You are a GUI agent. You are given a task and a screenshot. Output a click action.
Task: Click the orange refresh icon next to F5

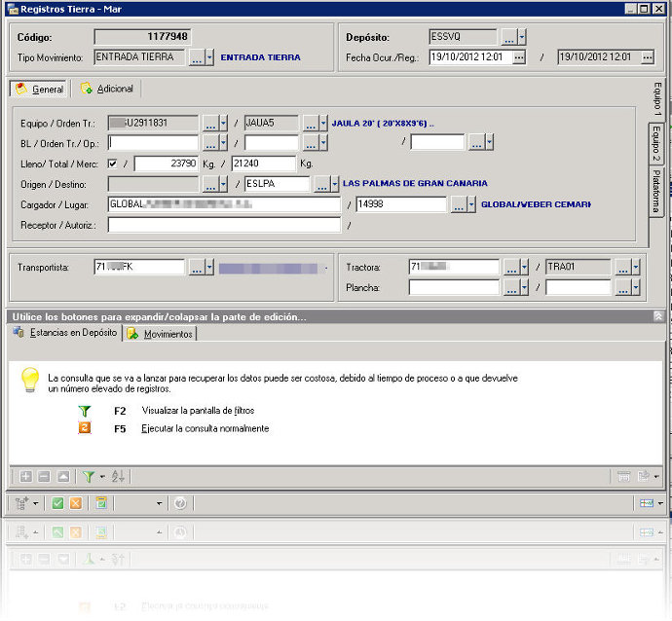coord(85,428)
